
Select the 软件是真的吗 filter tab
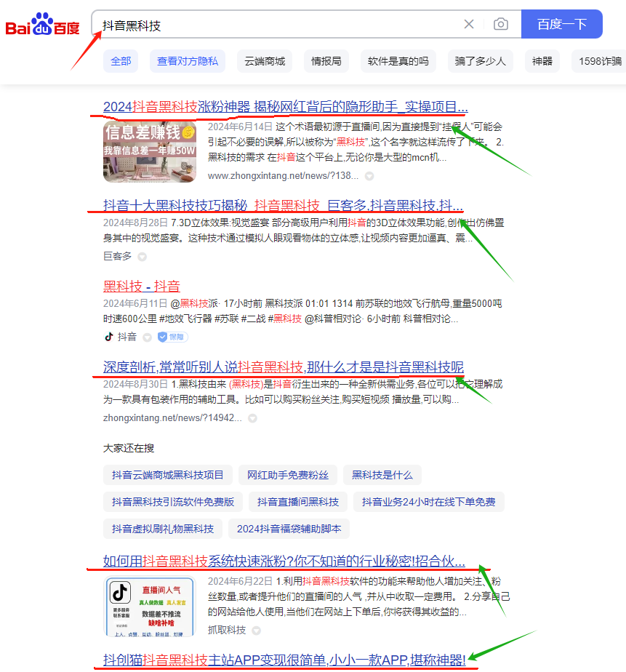coord(398,61)
